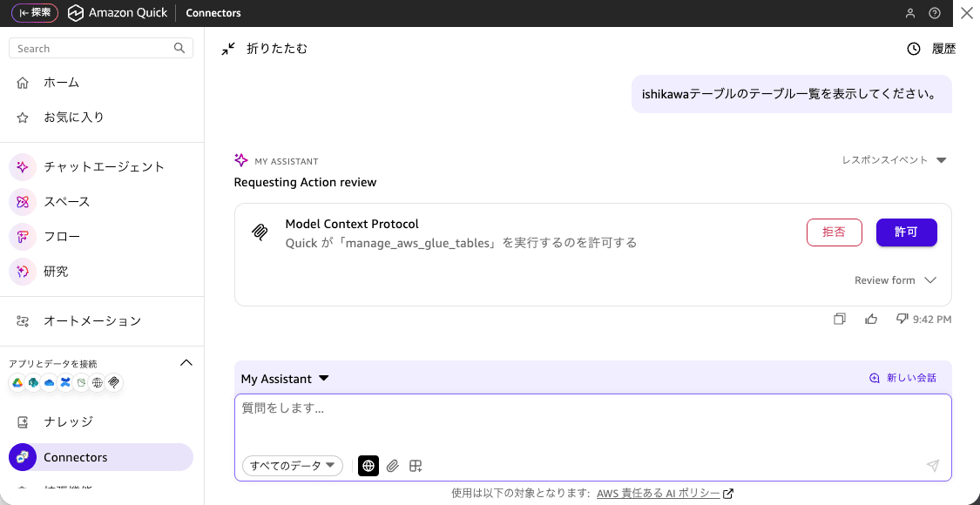Click the お気に入り star icon

23,117
